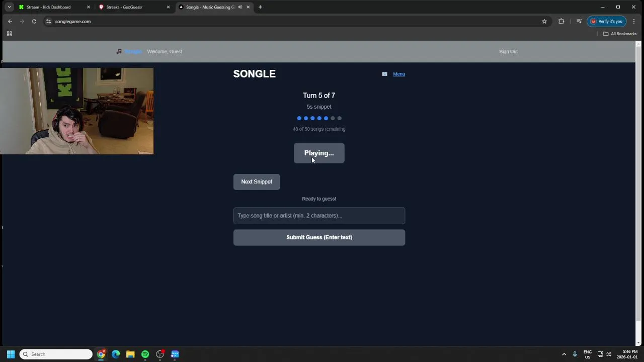
Task: Click the Next Snippet button
Action: (257, 182)
